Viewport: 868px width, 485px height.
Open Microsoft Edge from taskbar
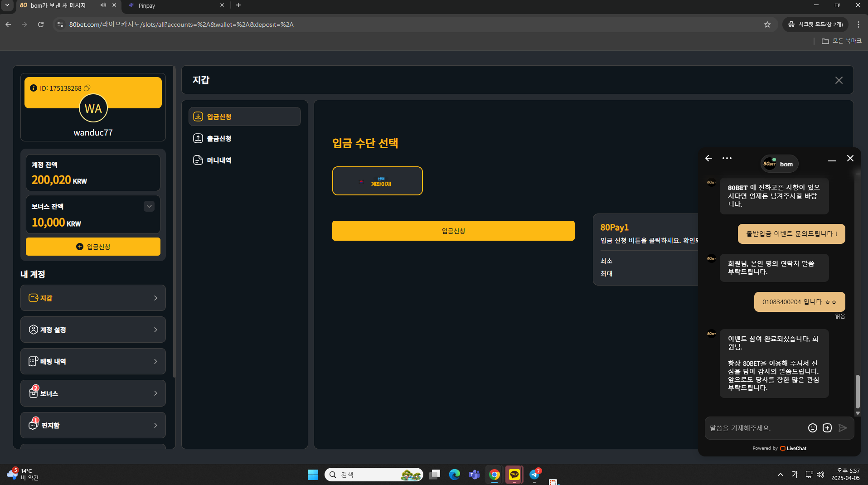(454, 475)
